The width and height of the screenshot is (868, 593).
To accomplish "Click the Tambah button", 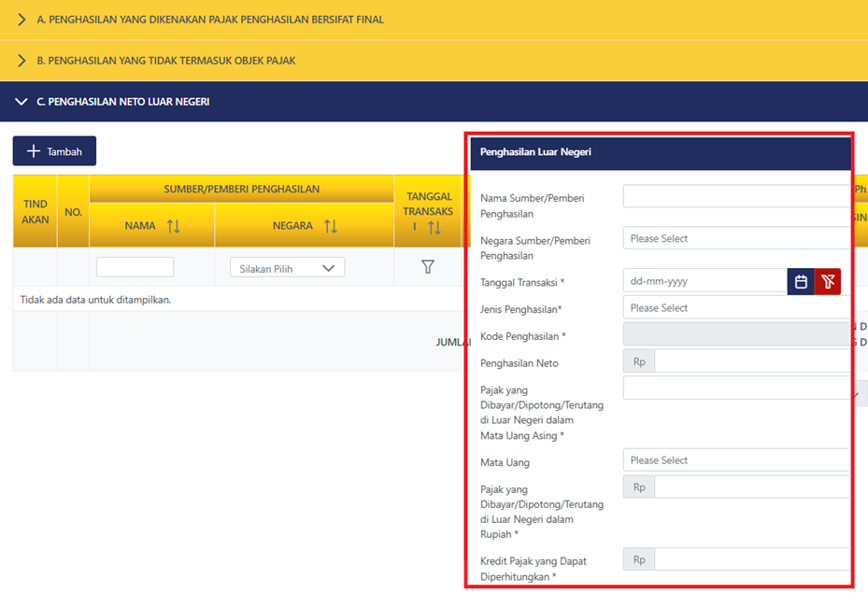I will [54, 151].
